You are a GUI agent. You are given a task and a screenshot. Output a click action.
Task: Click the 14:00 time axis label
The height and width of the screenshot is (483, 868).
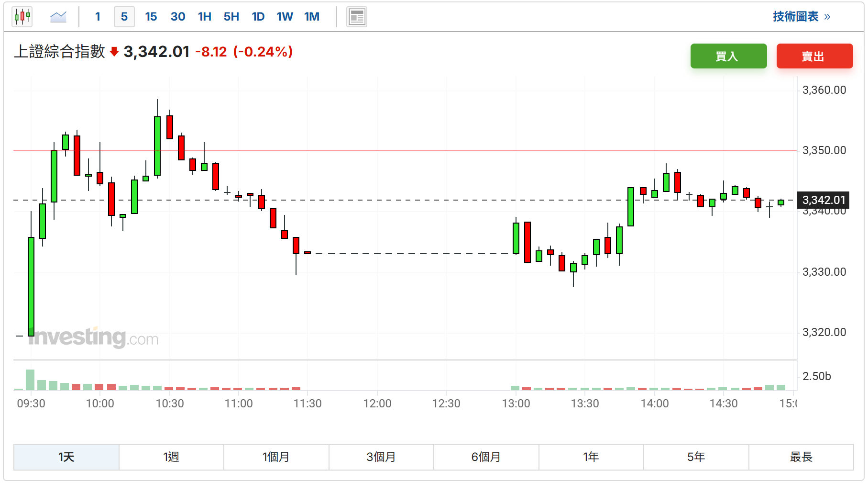655,404
